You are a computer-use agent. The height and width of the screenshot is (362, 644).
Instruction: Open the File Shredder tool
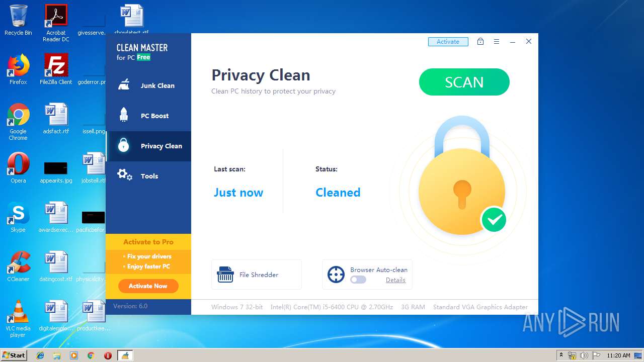pyautogui.click(x=257, y=275)
